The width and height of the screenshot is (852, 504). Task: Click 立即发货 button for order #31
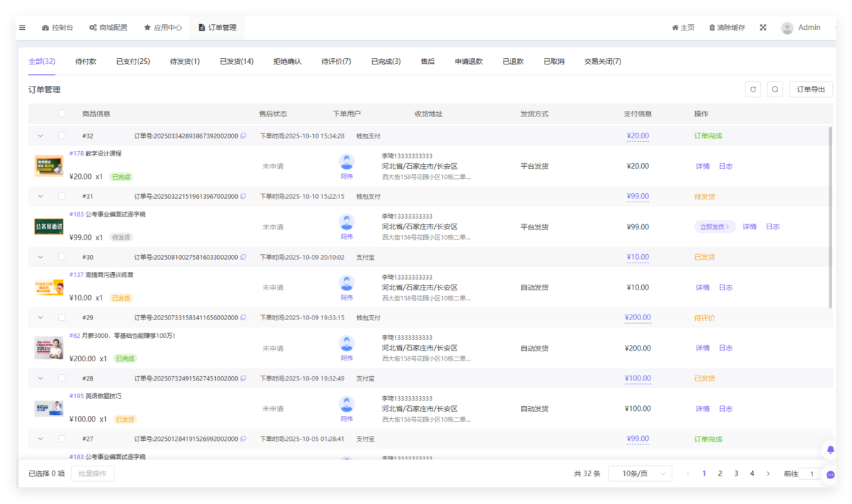coord(715,227)
